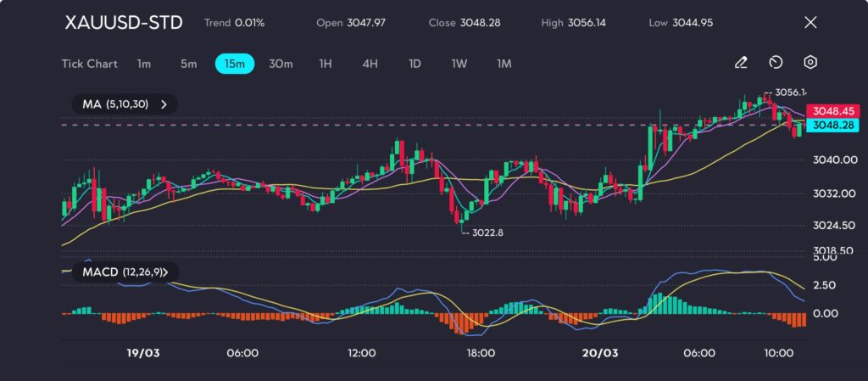Select the 1m timeframe
This screenshot has width=868, height=381.
click(x=144, y=64)
